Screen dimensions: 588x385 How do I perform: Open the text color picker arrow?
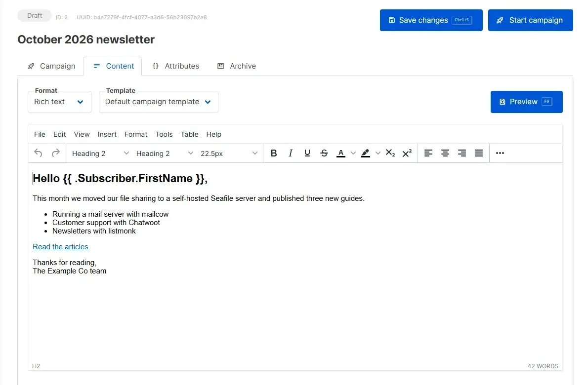(x=353, y=153)
